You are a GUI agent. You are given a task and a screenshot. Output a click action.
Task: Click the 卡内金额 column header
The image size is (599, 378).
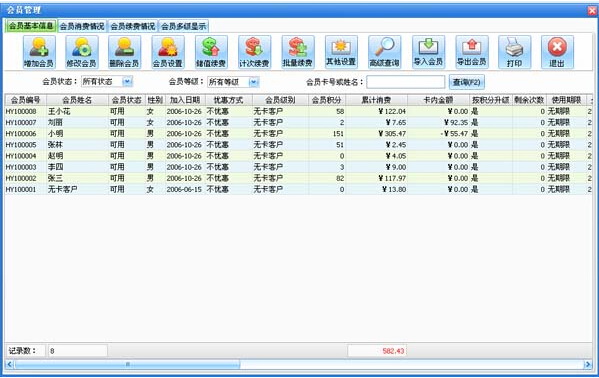pos(438,100)
